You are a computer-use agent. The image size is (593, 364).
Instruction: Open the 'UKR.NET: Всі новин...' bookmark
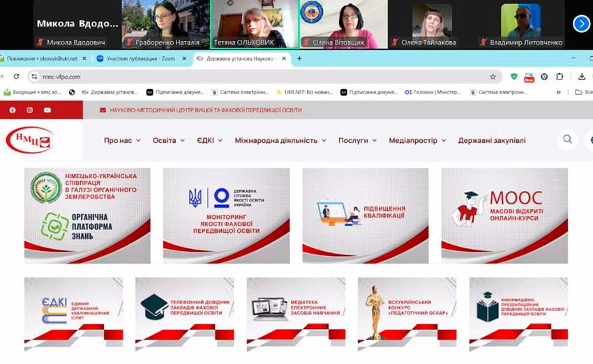pyautogui.click(x=304, y=92)
